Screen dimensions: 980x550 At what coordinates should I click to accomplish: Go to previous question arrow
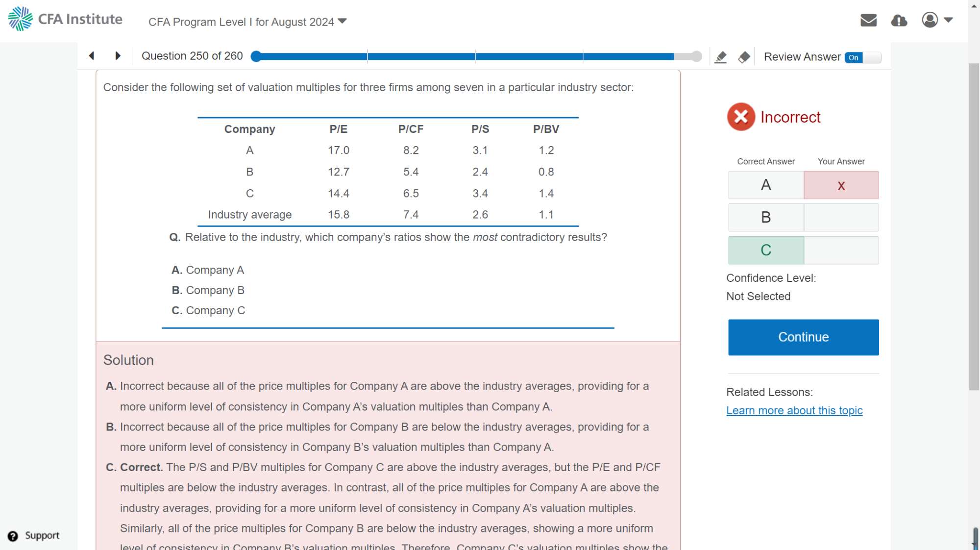click(x=92, y=56)
